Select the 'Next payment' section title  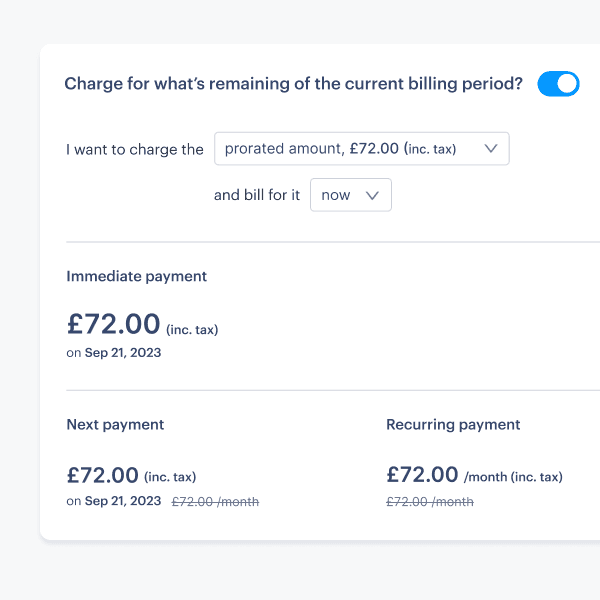coord(115,424)
